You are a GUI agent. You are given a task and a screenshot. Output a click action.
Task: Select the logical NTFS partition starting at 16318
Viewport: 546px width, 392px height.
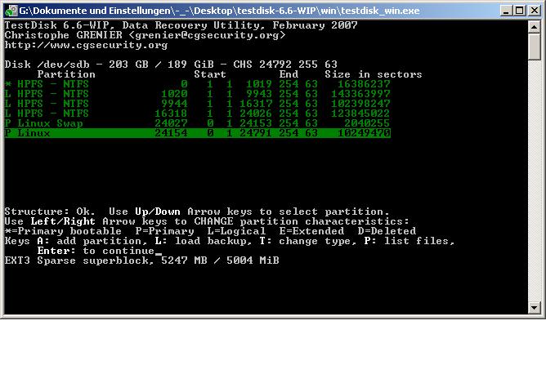click(x=198, y=113)
